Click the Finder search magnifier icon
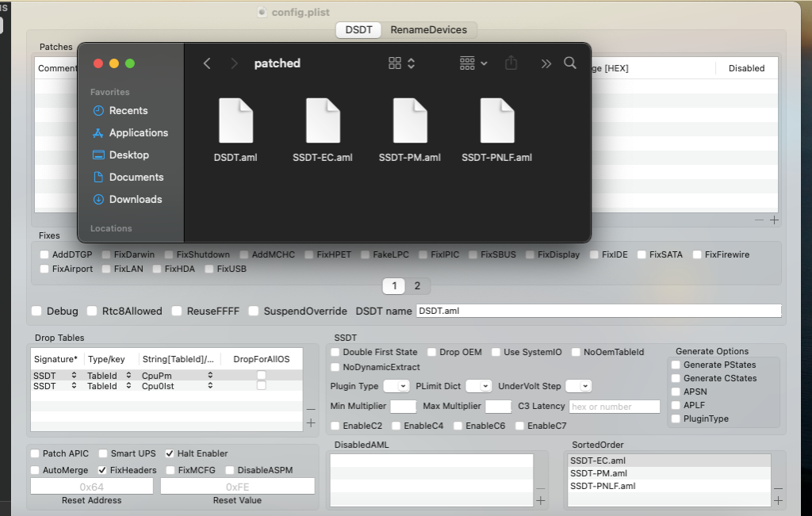 coord(570,63)
